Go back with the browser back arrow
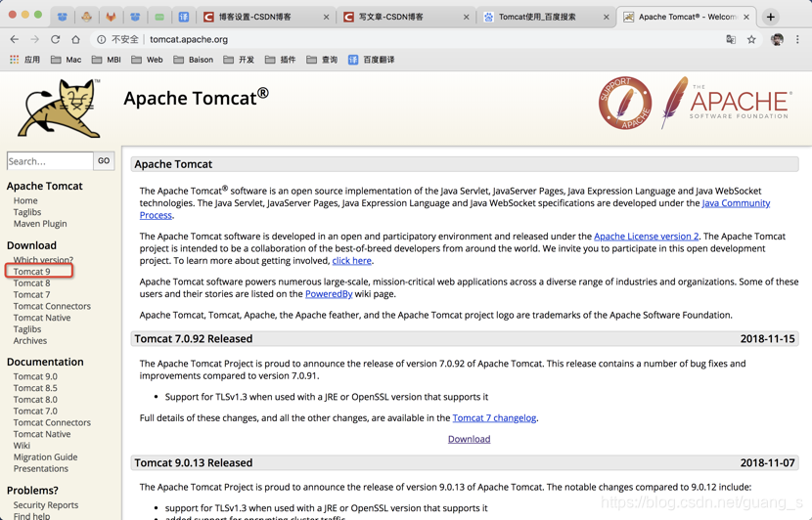This screenshot has height=520, width=812. (x=15, y=39)
